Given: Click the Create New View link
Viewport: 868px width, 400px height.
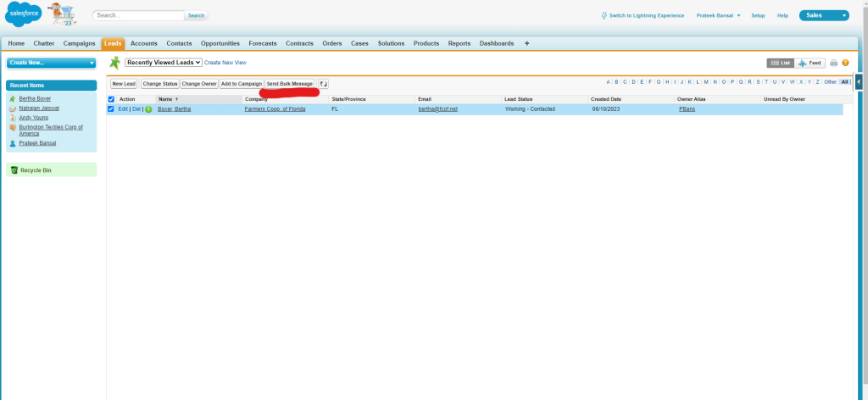Looking at the screenshot, I should click(x=225, y=63).
